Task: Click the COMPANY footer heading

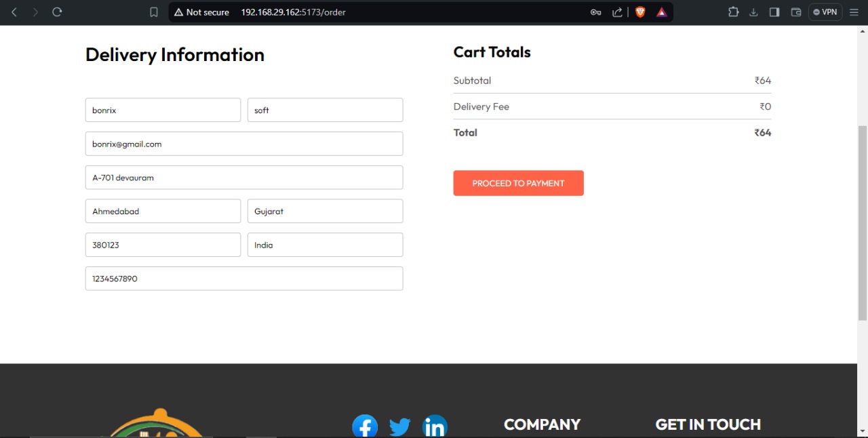Action: tap(542, 424)
